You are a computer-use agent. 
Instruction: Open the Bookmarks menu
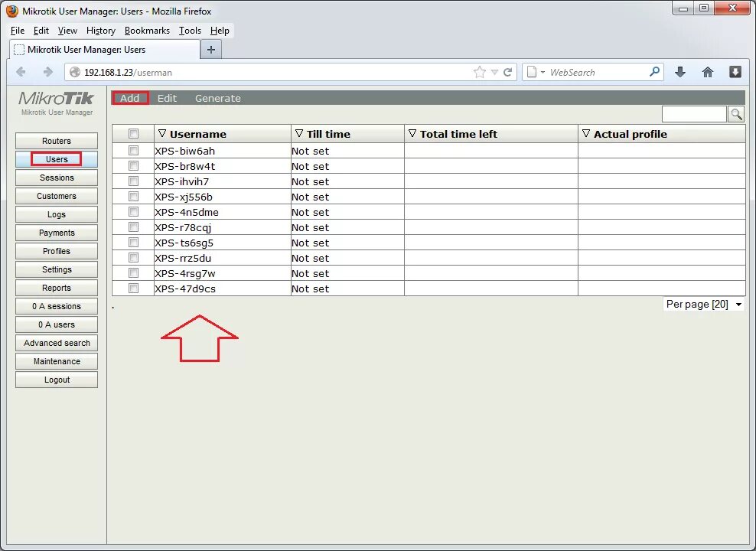(147, 31)
